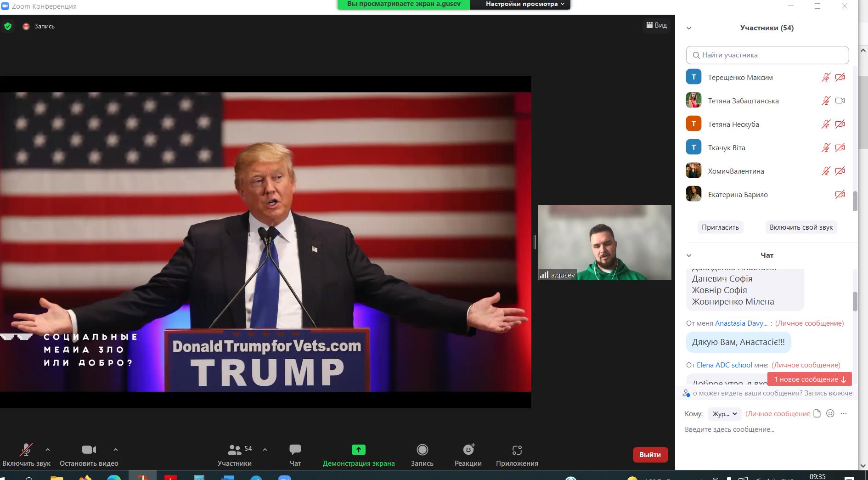Toggle microphone with Включить звук
Image resolution: width=868 pixels, height=480 pixels.
pos(26,450)
